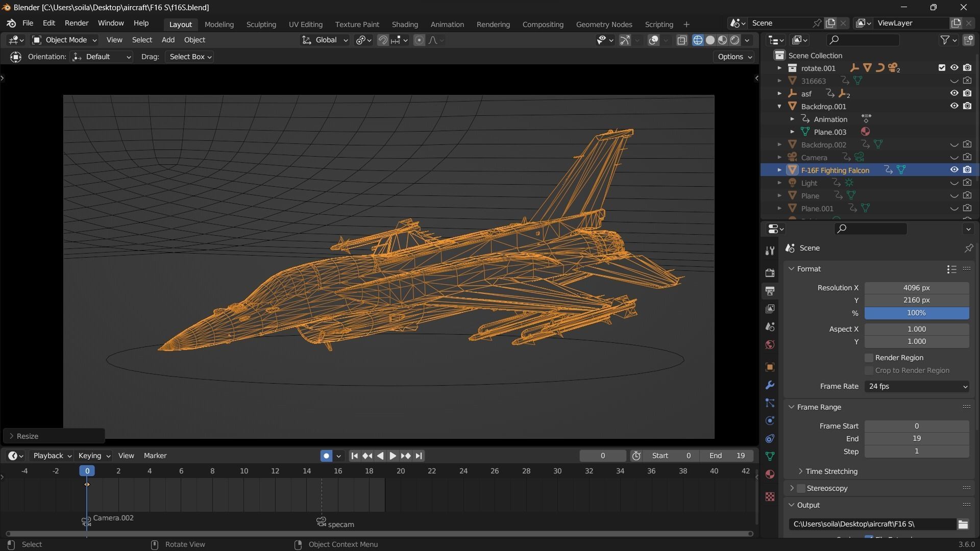Open the Object properties tab
Screen dimensions: 980x551
pyautogui.click(x=770, y=367)
